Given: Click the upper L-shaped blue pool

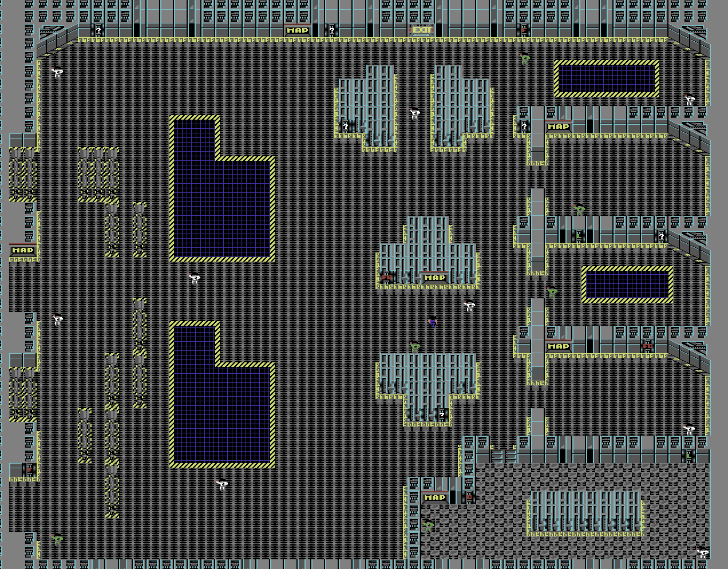Looking at the screenshot, I should [222, 189].
